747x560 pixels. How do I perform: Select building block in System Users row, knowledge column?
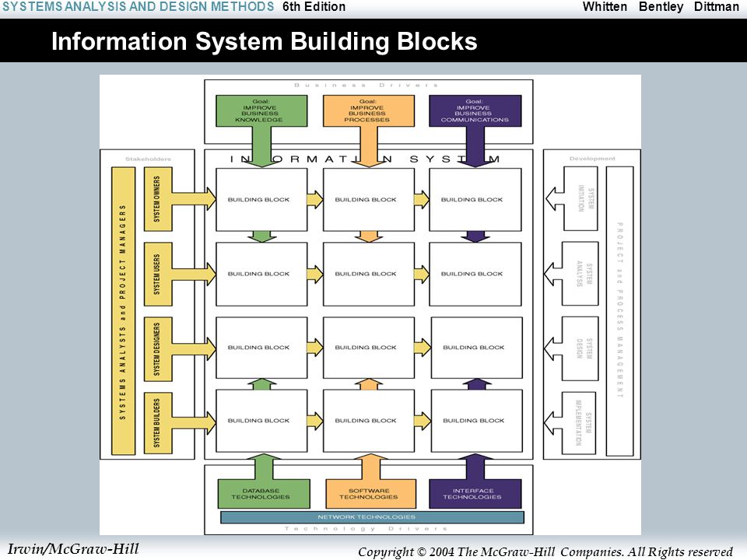tap(261, 274)
